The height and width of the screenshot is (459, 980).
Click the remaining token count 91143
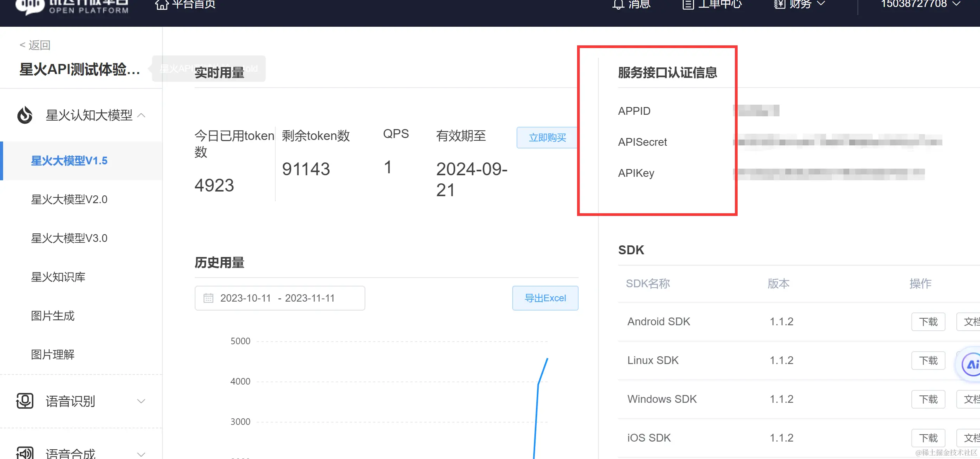coord(306,169)
